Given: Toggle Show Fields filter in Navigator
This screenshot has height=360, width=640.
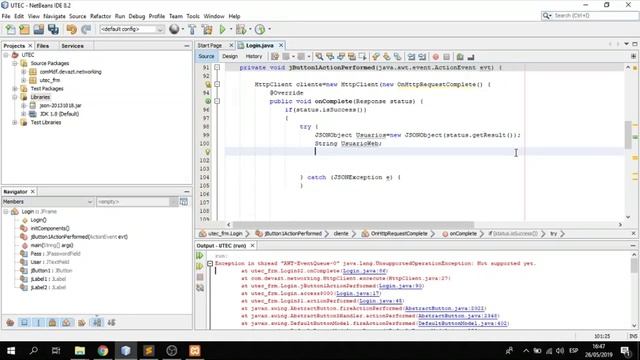Looking at the screenshot, I should (24, 323).
